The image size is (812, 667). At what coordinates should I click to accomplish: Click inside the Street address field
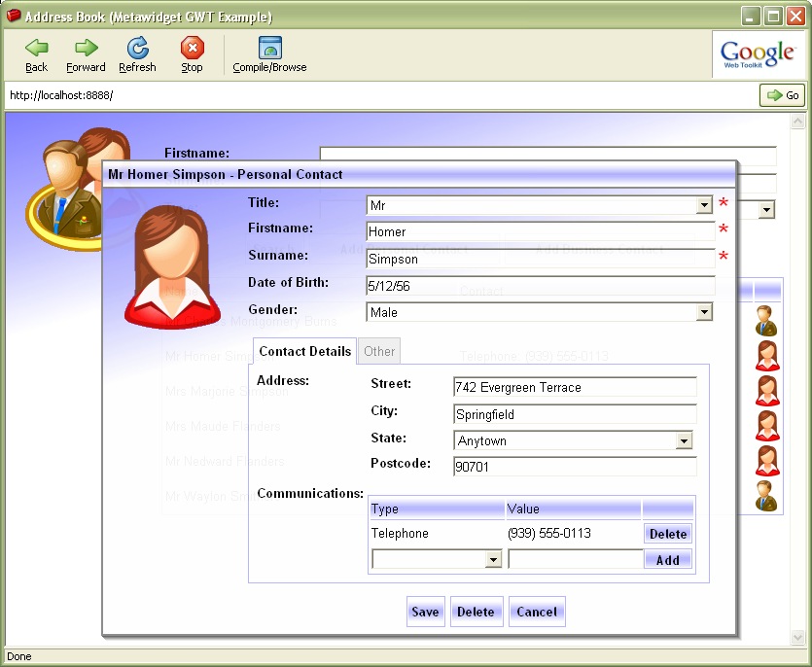point(574,387)
